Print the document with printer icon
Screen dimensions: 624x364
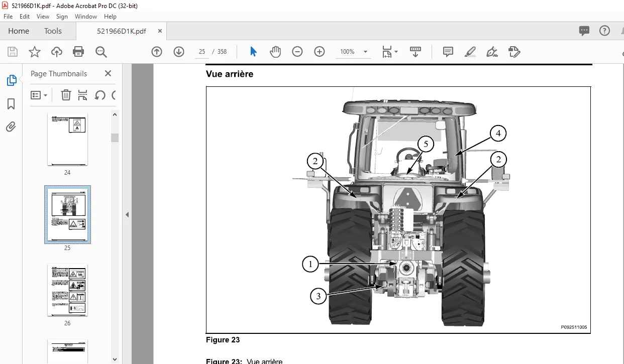click(78, 52)
